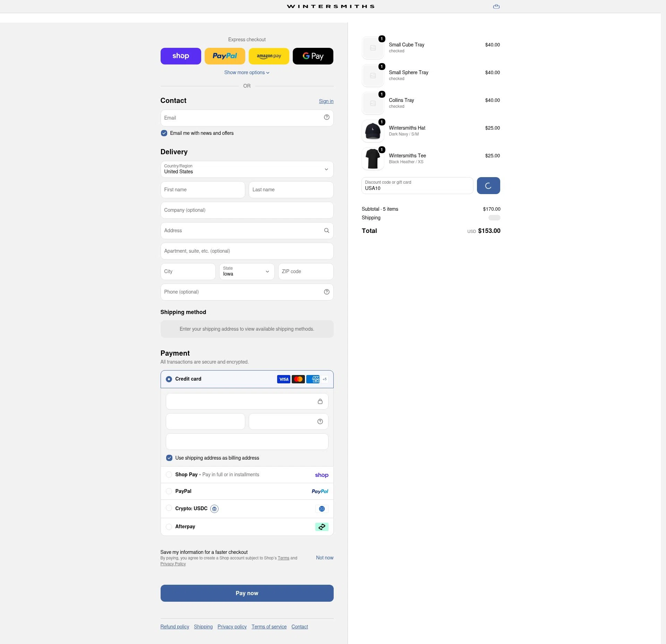Pay with the Google Pay express button
This screenshot has height=644, width=666.
click(x=313, y=56)
